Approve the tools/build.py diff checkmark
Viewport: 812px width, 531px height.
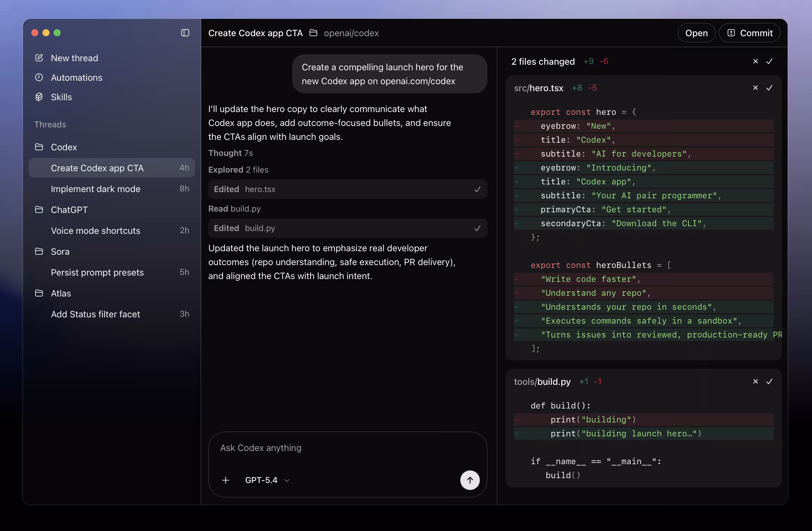pyautogui.click(x=770, y=381)
